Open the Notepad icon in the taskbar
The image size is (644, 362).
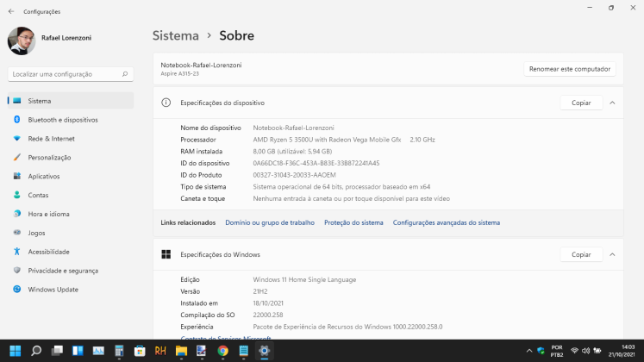(x=244, y=351)
